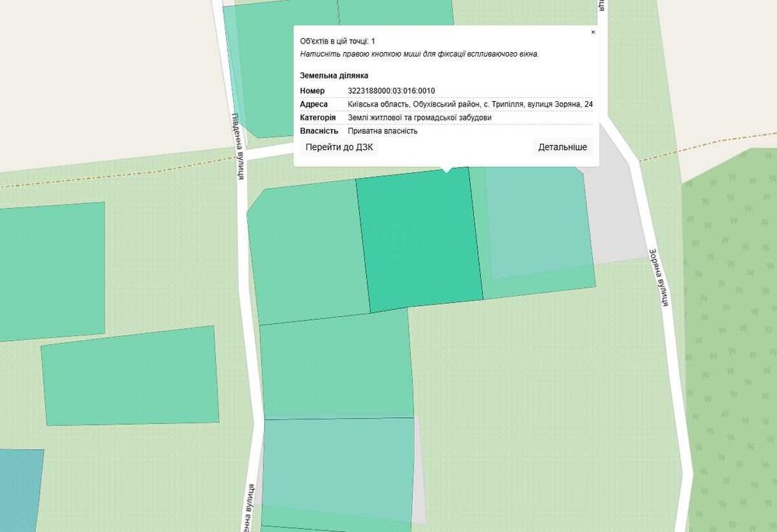This screenshot has width=777, height=532.
Task: Click the Земельна ділянка heading
Action: [x=334, y=76]
